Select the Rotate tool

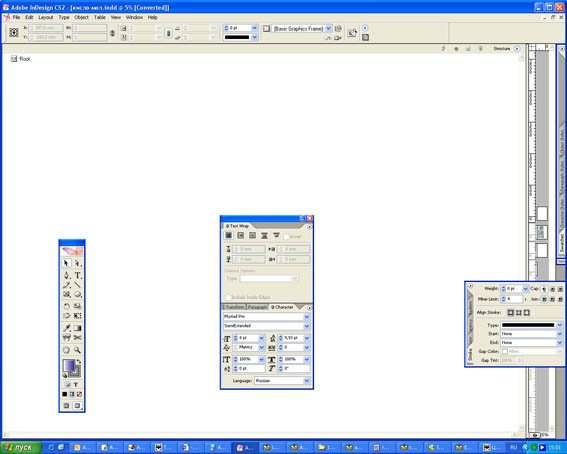(x=66, y=306)
